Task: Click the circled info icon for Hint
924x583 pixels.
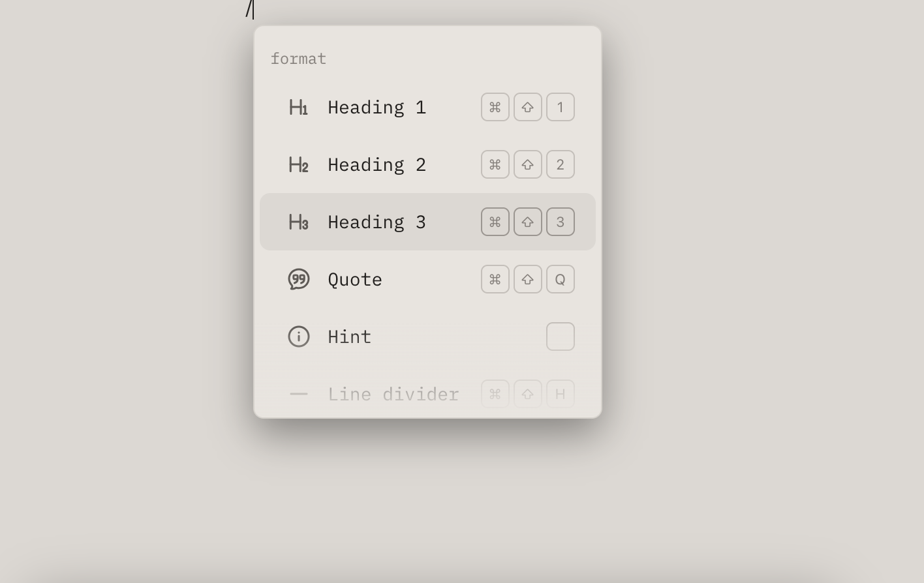Action: [x=298, y=336]
